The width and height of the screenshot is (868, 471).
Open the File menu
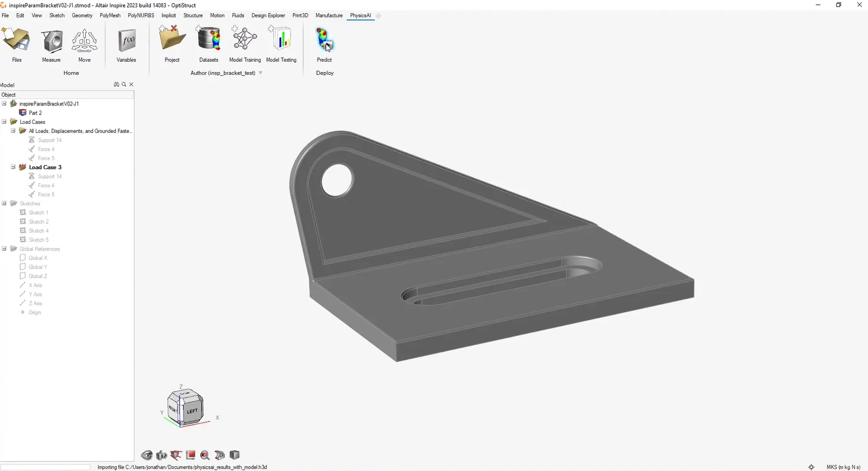5,16
